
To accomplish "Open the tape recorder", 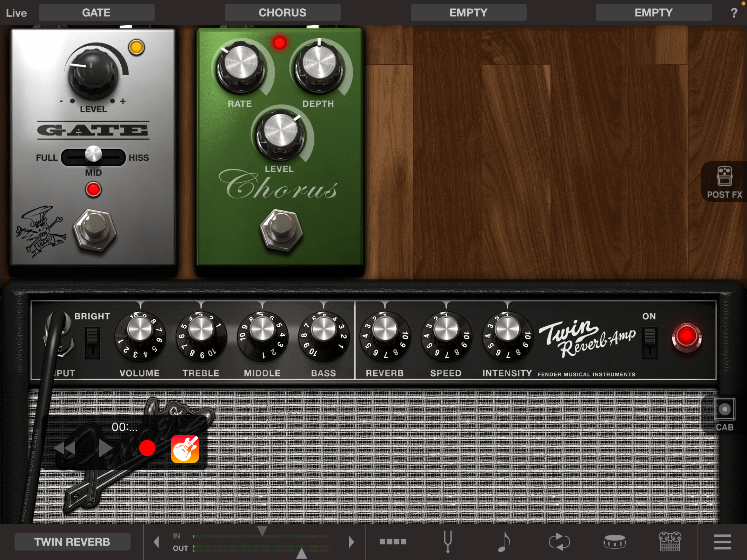I will click(x=670, y=542).
